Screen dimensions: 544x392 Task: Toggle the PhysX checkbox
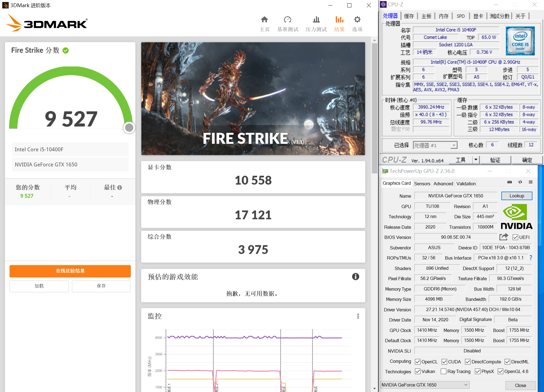click(x=478, y=371)
